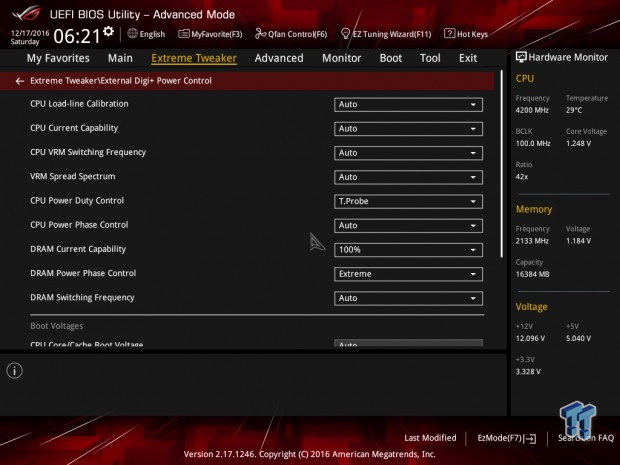Viewport: 620px width, 465px height.
Task: Click the 4200 MHz CPU frequency value
Action: [532, 110]
